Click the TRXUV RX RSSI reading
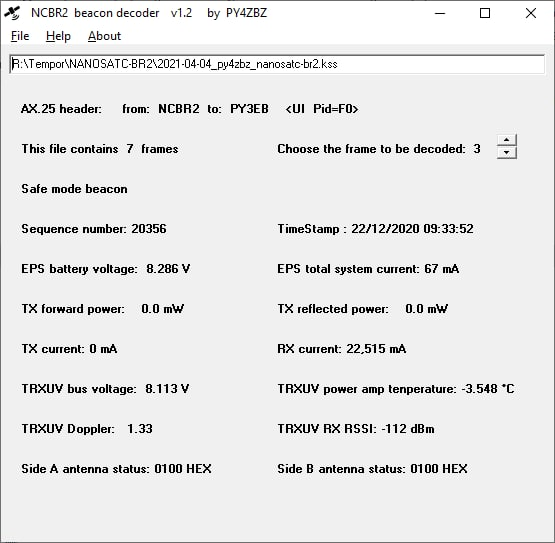This screenshot has width=555, height=543. (x=356, y=429)
